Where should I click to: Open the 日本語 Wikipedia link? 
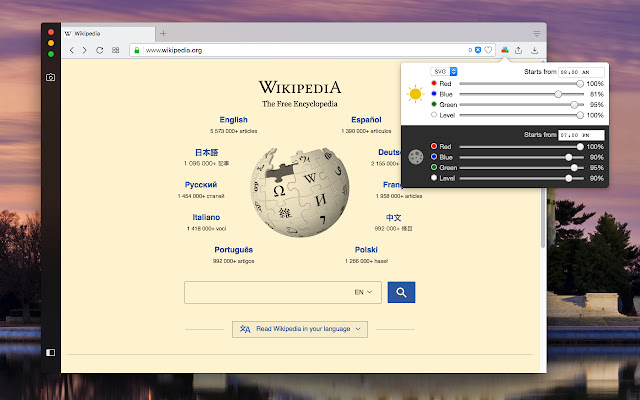tap(207, 153)
